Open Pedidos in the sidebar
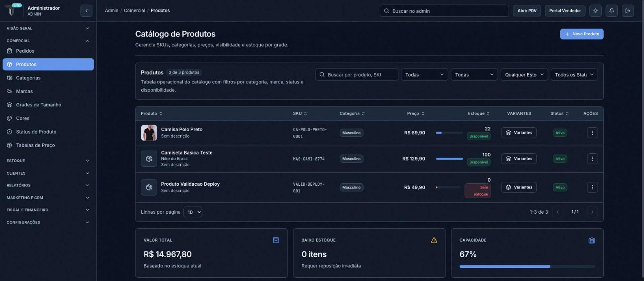644x281 pixels. pos(48,51)
